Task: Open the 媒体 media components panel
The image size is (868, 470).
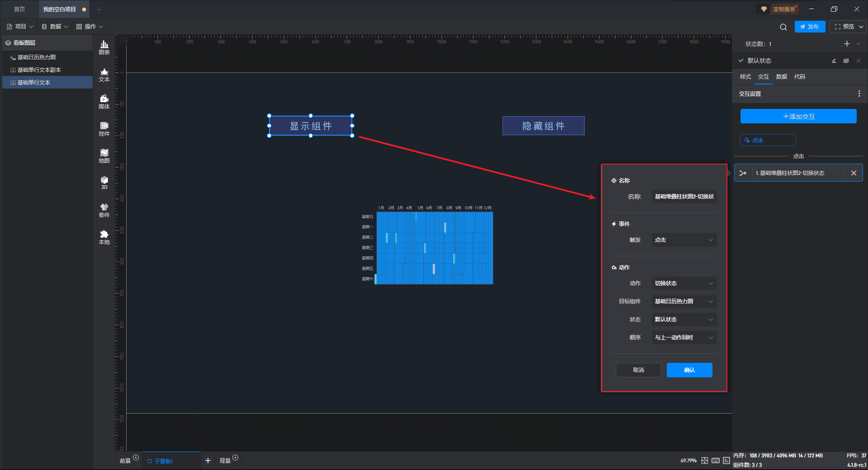Action: click(x=104, y=101)
